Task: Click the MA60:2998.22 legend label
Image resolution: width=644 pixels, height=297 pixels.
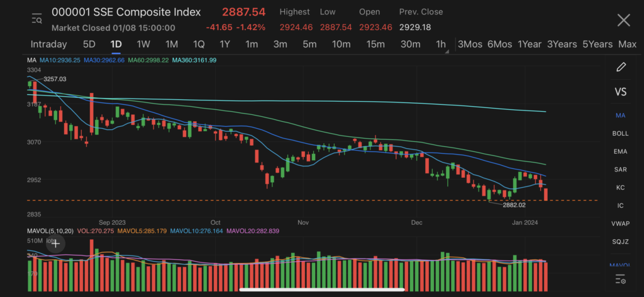Action: click(x=148, y=60)
